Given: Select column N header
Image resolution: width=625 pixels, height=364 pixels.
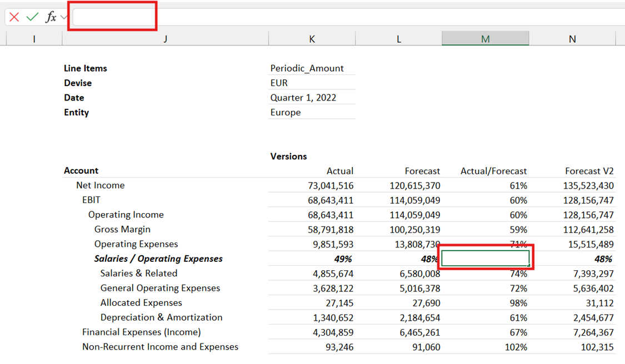Looking at the screenshot, I should tap(572, 38).
